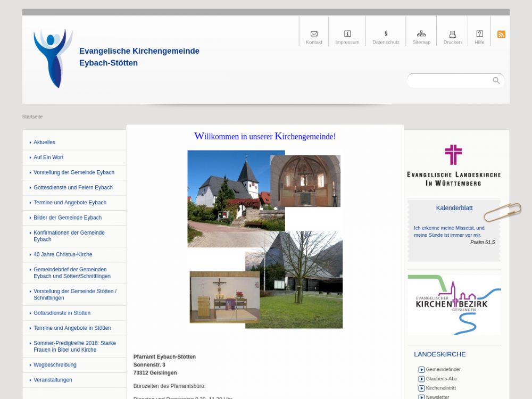The image size is (532, 399).
Task: Click the Datenschutz paragraph icon
Action: [386, 34]
